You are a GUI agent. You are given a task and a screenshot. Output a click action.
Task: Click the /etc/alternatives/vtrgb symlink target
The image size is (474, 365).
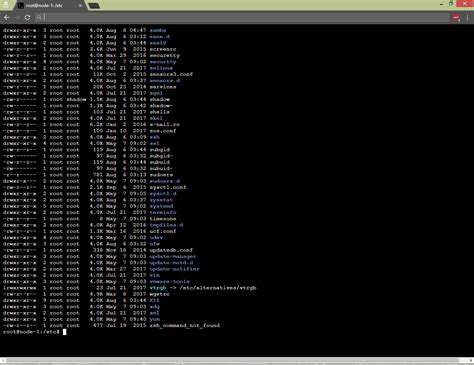coord(218,288)
